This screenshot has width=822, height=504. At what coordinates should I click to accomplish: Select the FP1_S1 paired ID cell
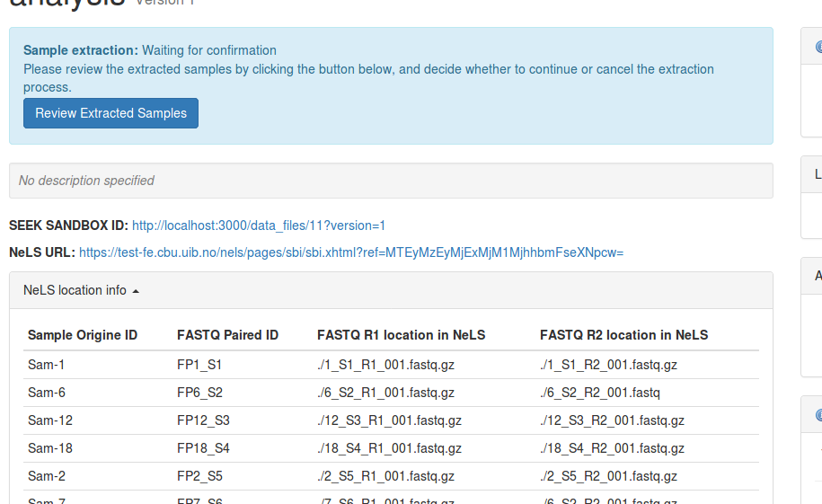[x=199, y=365]
